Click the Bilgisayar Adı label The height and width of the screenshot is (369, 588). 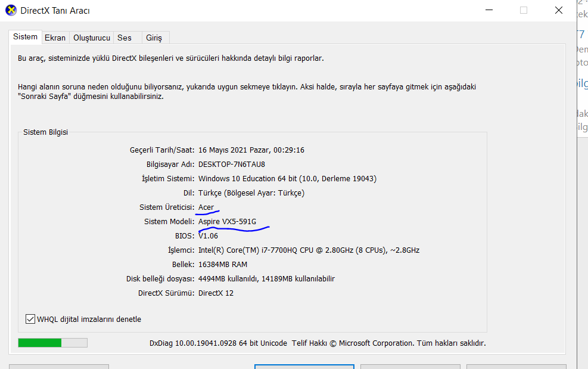tap(170, 165)
